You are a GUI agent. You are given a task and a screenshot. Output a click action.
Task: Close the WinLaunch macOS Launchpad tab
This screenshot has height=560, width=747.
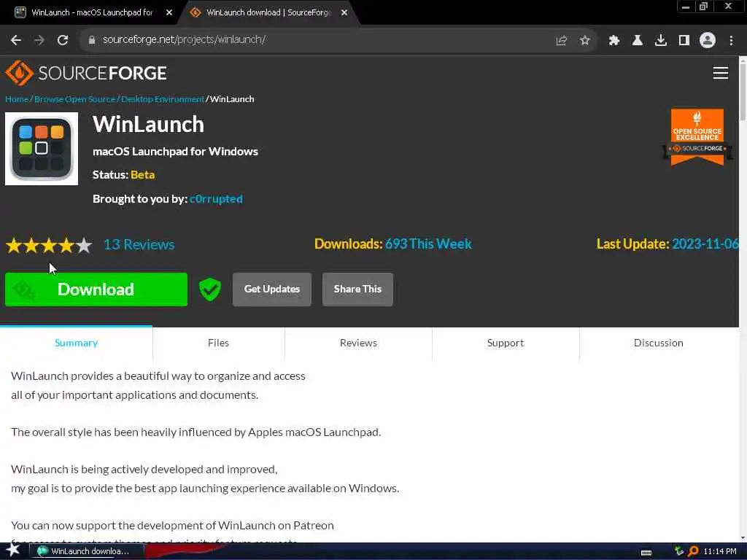[x=169, y=12]
